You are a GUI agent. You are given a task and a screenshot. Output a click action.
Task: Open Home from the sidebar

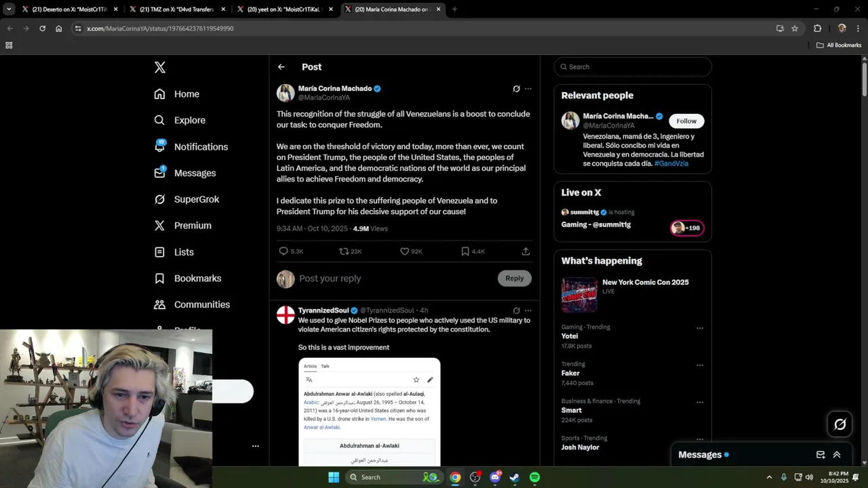(x=177, y=94)
